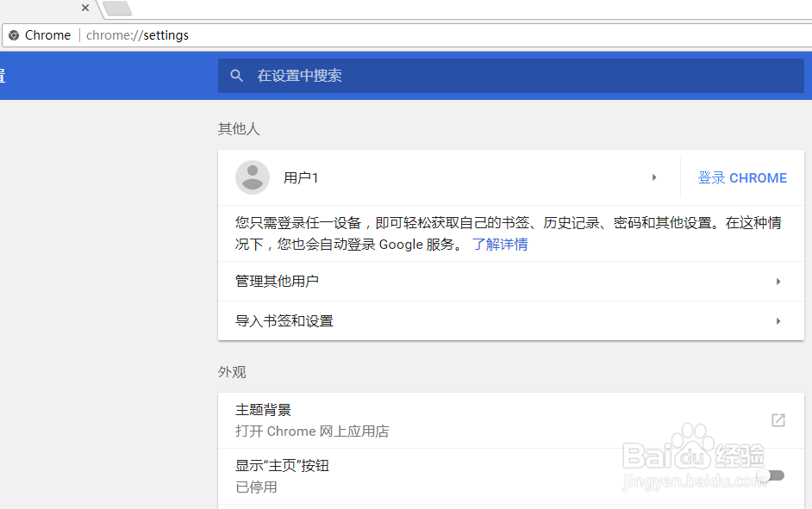Click the 用户1 profile name

coord(301,177)
